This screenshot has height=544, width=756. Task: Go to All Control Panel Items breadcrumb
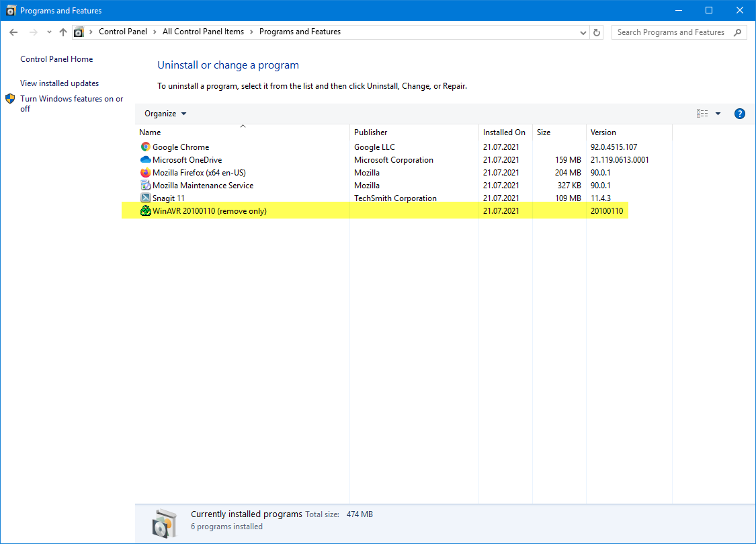[x=203, y=32]
